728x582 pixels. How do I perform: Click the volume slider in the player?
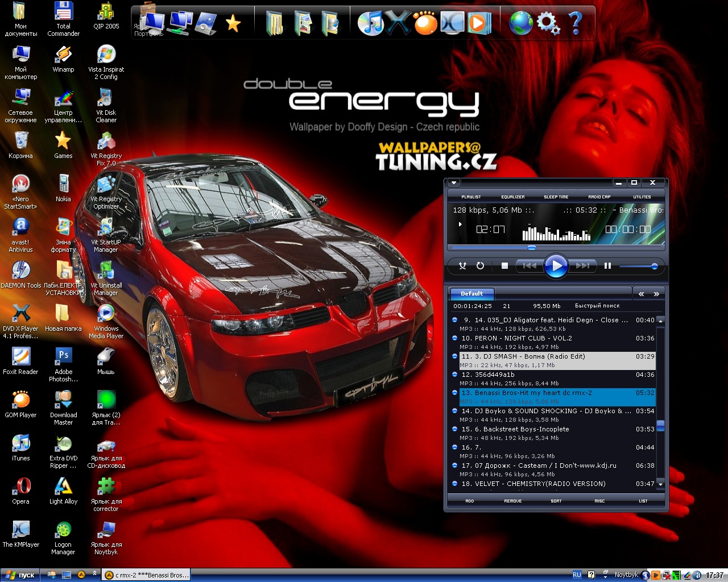click(x=638, y=266)
